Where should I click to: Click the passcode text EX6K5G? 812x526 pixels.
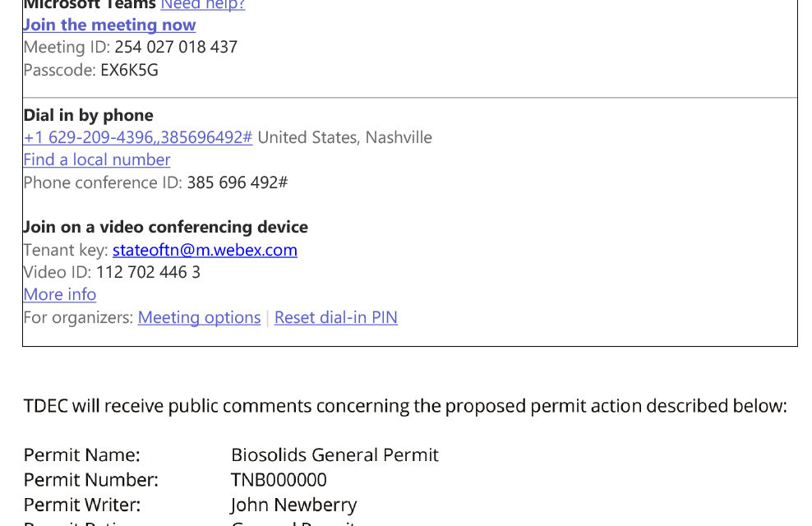[x=130, y=70]
